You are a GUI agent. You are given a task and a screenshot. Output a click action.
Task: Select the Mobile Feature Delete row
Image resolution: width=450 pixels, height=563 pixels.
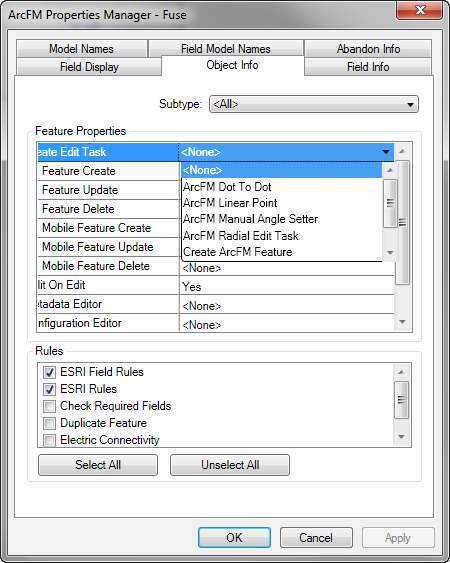(108, 266)
